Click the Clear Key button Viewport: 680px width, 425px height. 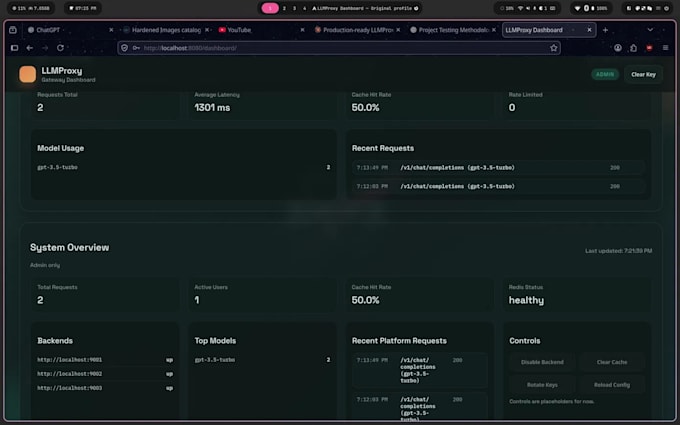pos(643,75)
